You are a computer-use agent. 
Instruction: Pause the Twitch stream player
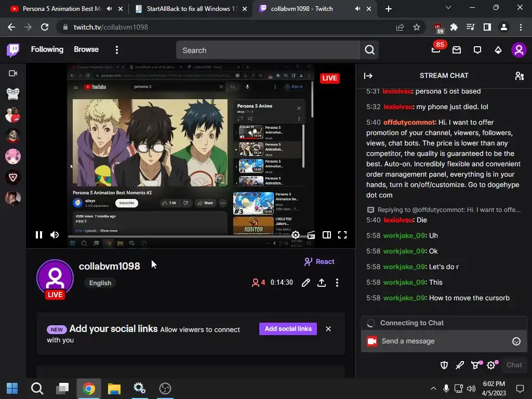tap(38, 235)
